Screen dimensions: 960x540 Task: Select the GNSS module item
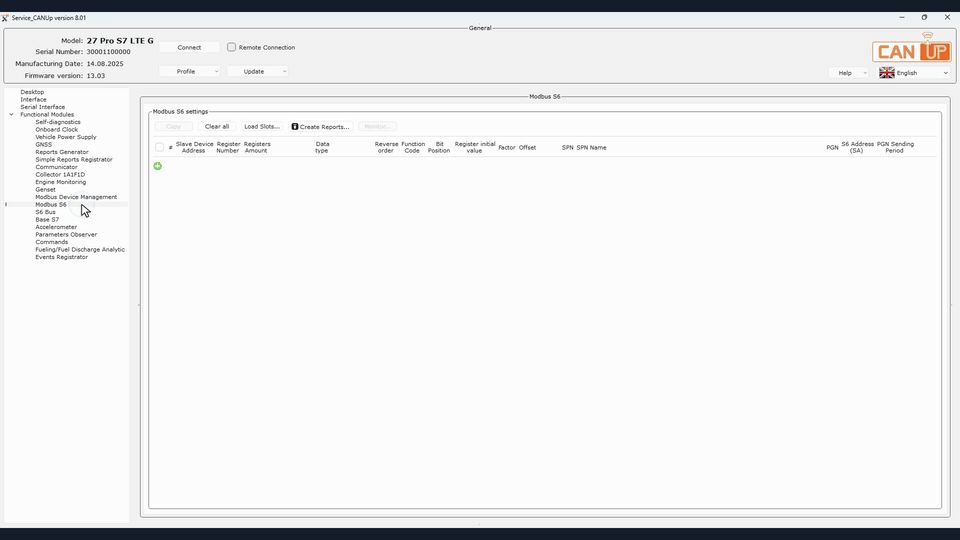(43, 144)
